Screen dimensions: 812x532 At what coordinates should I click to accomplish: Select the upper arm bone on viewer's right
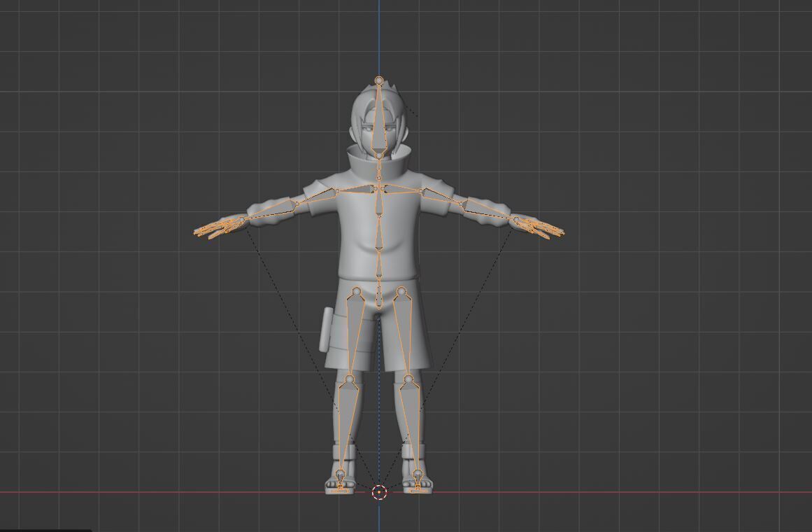tap(441, 197)
